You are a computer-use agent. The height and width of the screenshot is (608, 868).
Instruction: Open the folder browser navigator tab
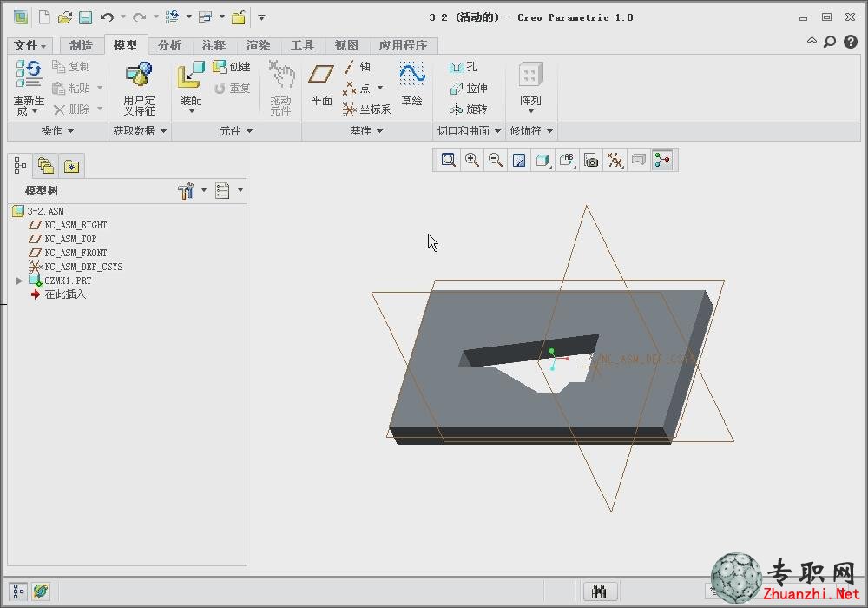46,166
